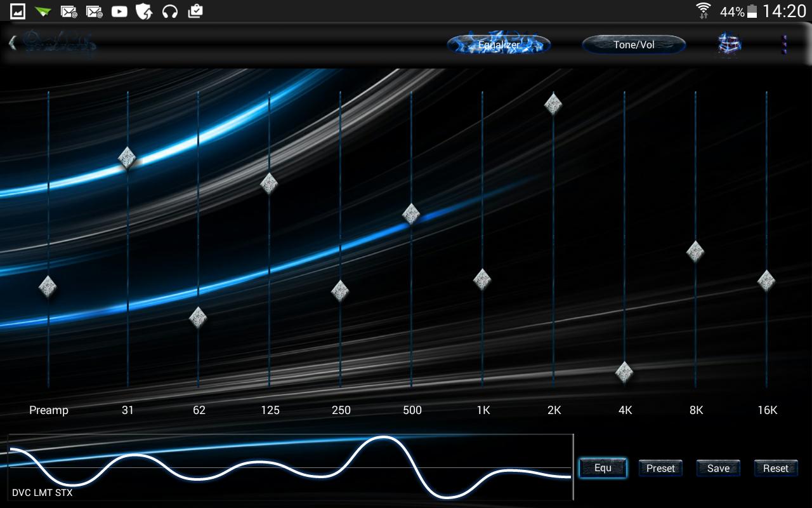Select the 2K band slider handle
Image resolution: width=812 pixels, height=508 pixels.
point(553,104)
